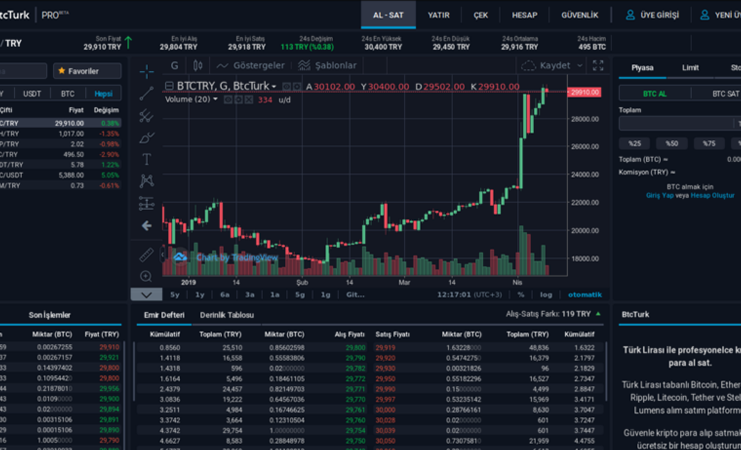Set chart range to 5y
The height and width of the screenshot is (450, 741).
[175, 294]
